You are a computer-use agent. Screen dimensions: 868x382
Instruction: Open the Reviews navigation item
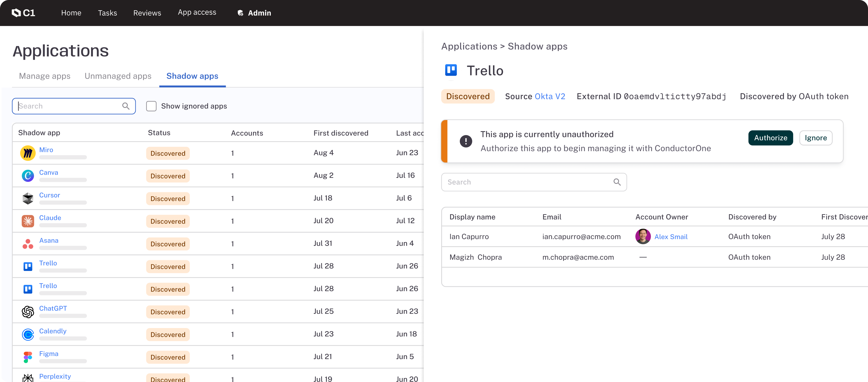coord(147,13)
